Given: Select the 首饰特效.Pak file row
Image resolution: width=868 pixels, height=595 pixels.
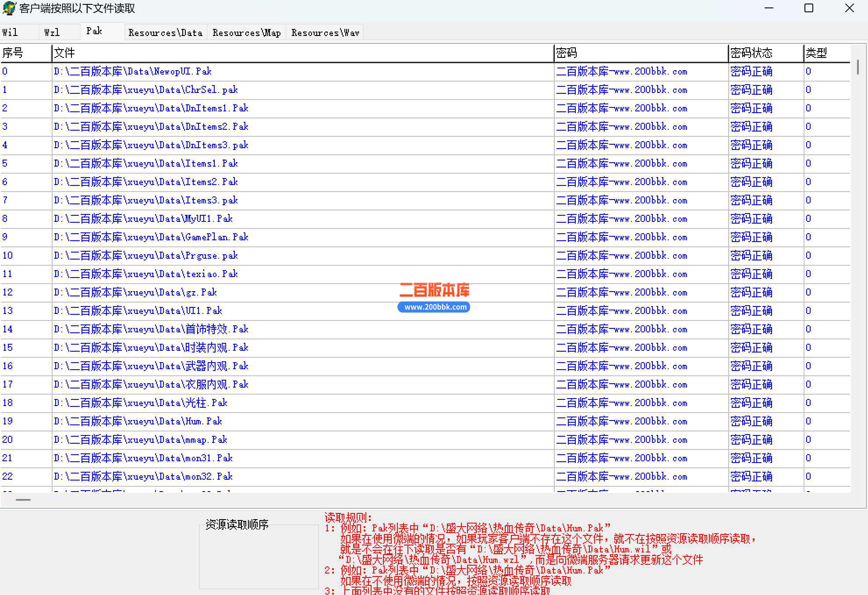Looking at the screenshot, I should click(x=425, y=329).
